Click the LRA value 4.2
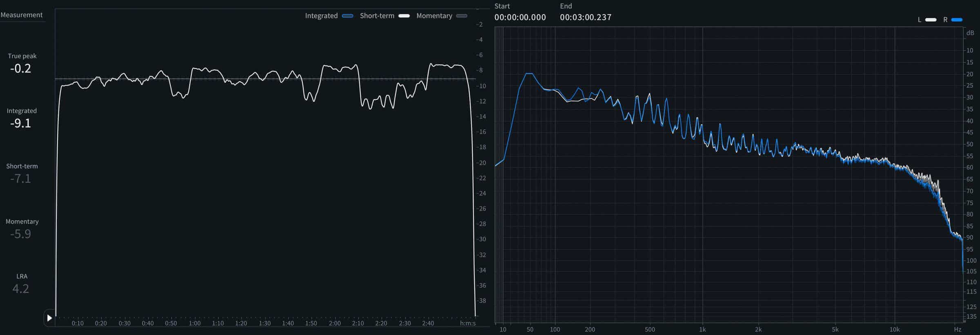 pyautogui.click(x=20, y=289)
